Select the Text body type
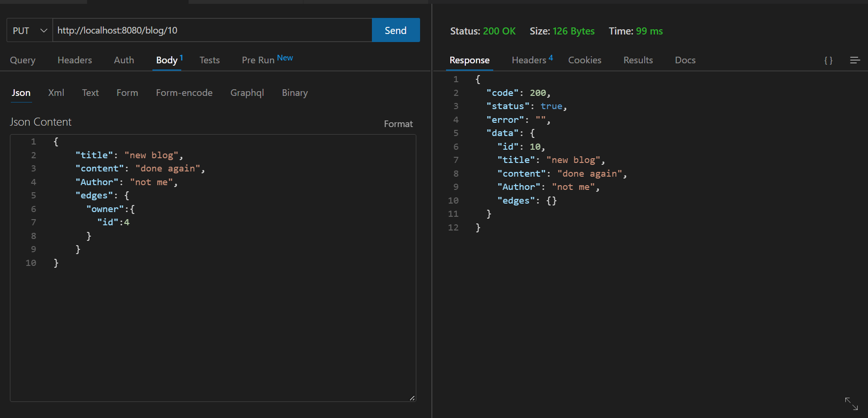 click(x=90, y=93)
